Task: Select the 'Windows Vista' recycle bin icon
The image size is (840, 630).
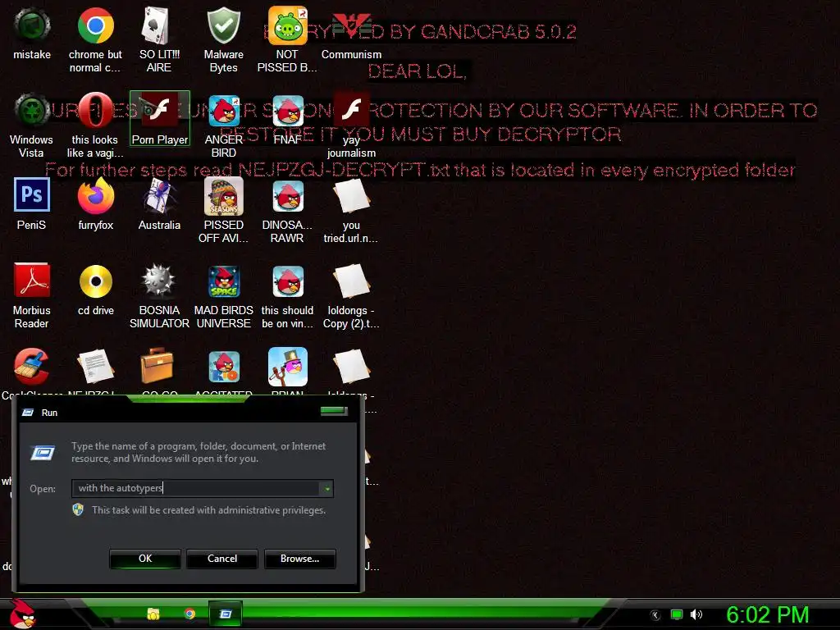Action: point(32,126)
